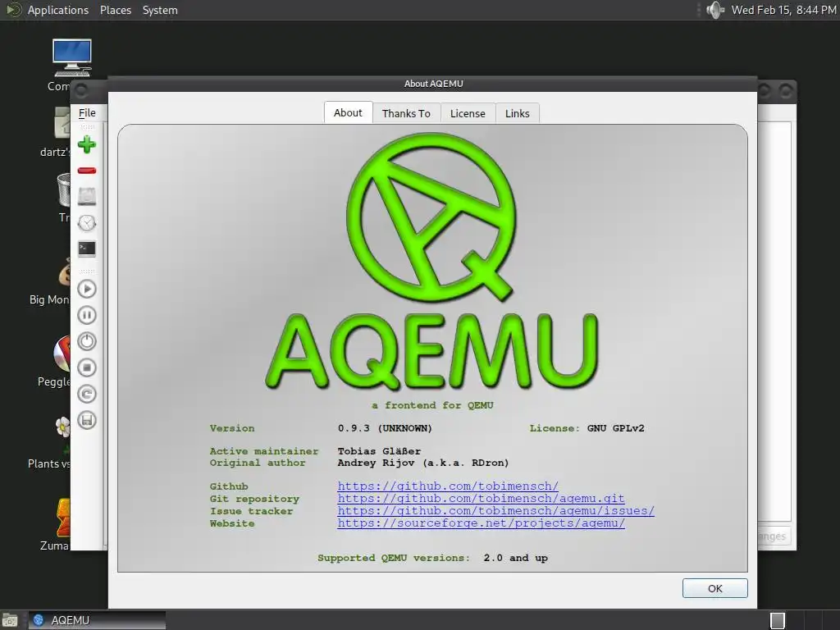Screen dimensions: 840x630
Task: Select the Computer desktop icon
Action: pos(72,58)
